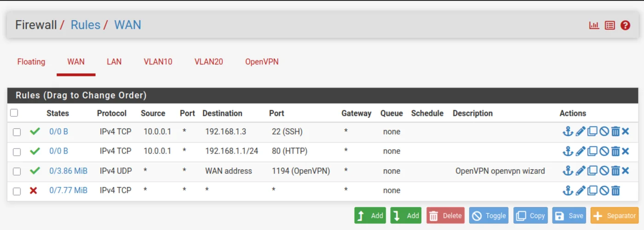The height and width of the screenshot is (230, 644).
Task: Disable the SSH rule via ban icon
Action: [x=604, y=132]
